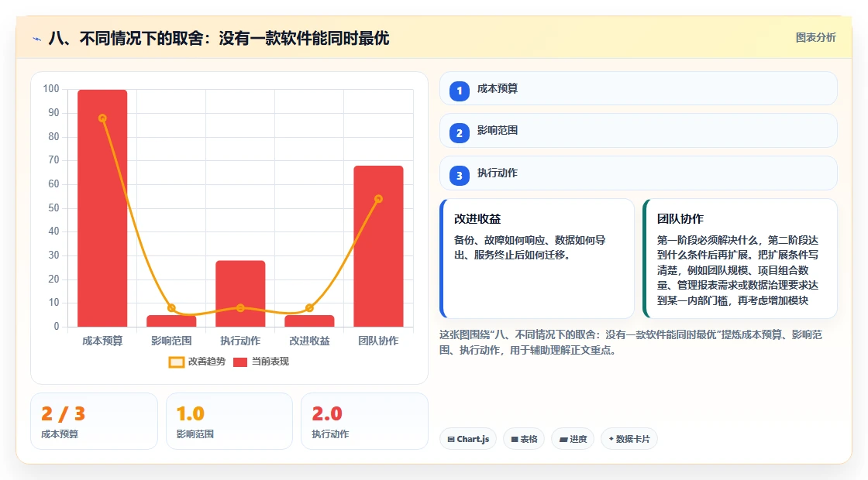The width and height of the screenshot is (868, 480).
Task: Click the trend line point on 团队协作 bar
Action: (x=379, y=199)
